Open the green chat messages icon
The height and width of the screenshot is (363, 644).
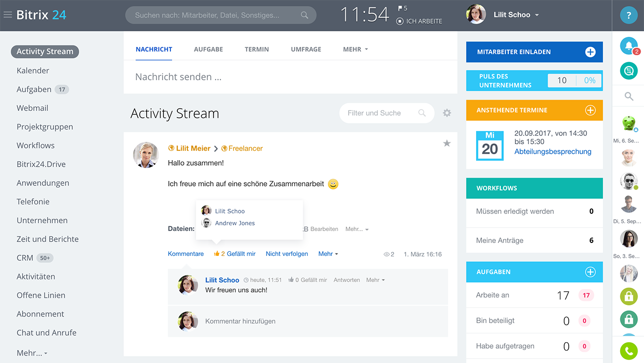click(x=629, y=70)
